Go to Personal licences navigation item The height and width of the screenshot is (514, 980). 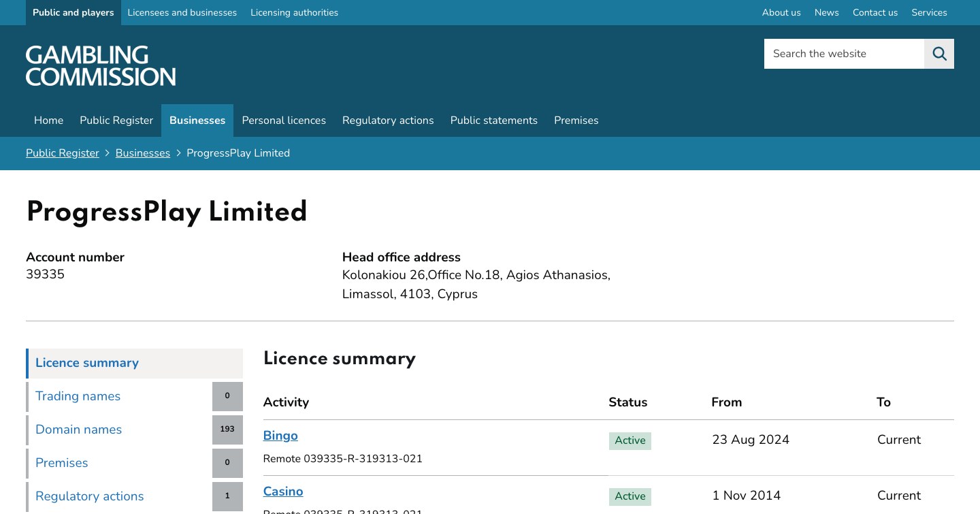tap(284, 121)
